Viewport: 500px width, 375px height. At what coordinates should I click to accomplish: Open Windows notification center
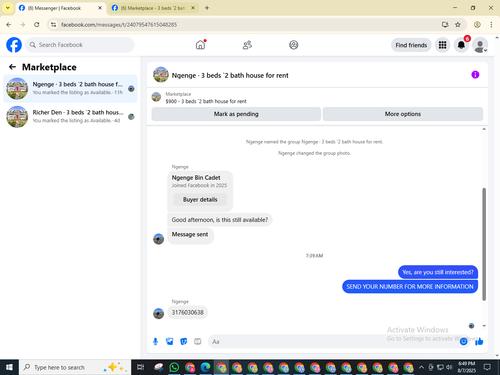[x=487, y=367]
